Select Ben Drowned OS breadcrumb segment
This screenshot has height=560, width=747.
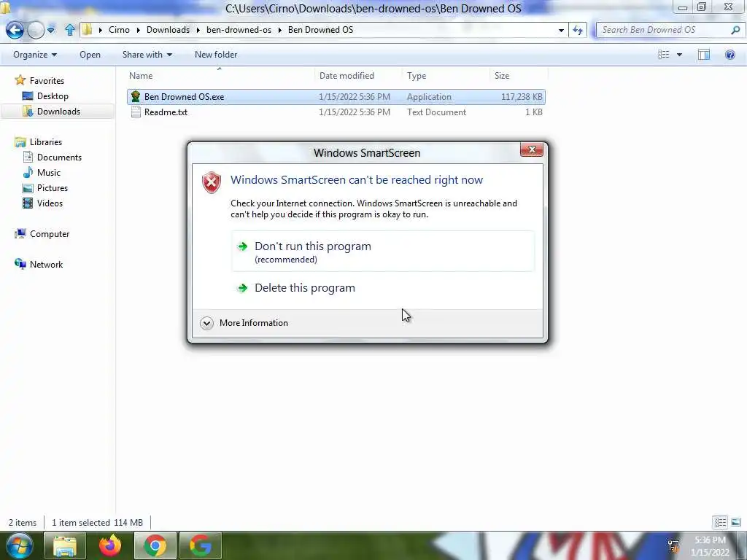click(x=321, y=29)
